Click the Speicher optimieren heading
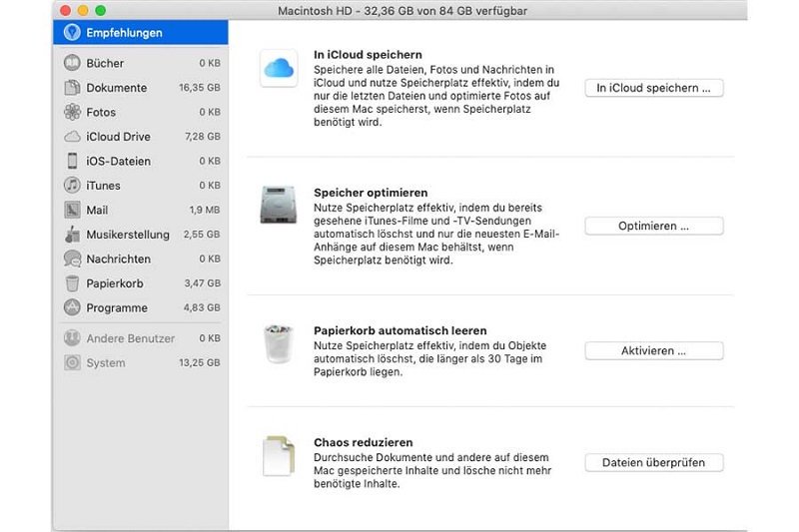The height and width of the screenshot is (532, 799). coord(371,193)
